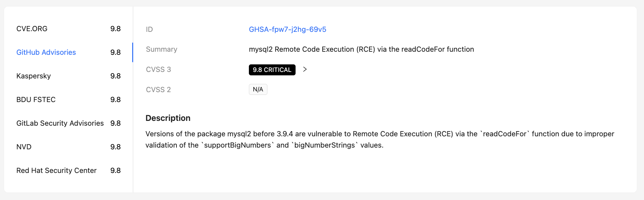Open the Kaspersky source tab
The width and height of the screenshot is (644, 200).
[34, 76]
